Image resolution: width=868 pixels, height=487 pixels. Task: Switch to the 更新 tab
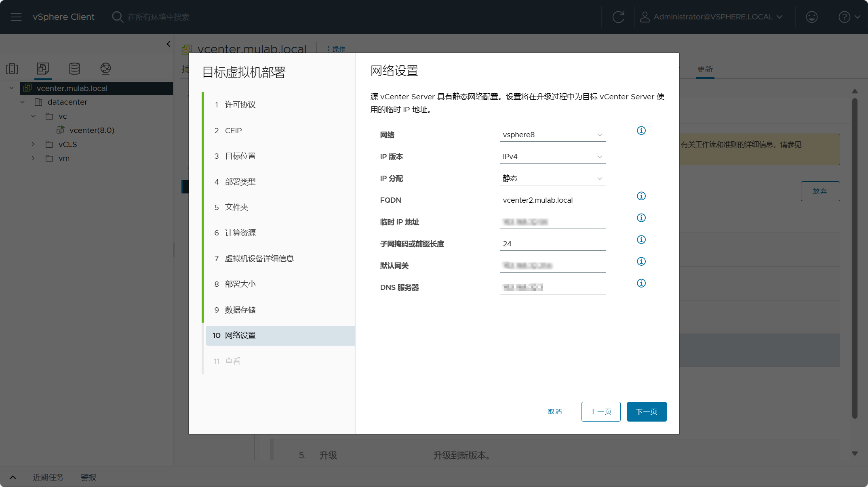[705, 69]
